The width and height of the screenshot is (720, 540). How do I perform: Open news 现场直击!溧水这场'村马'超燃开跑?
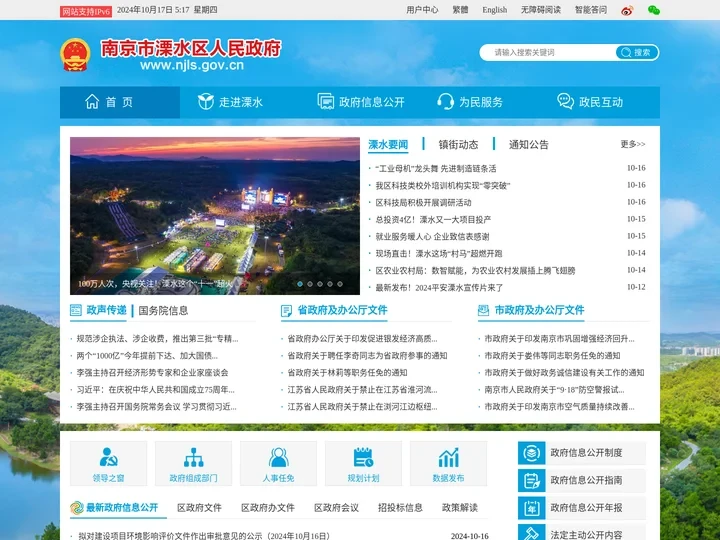pyautogui.click(x=439, y=253)
